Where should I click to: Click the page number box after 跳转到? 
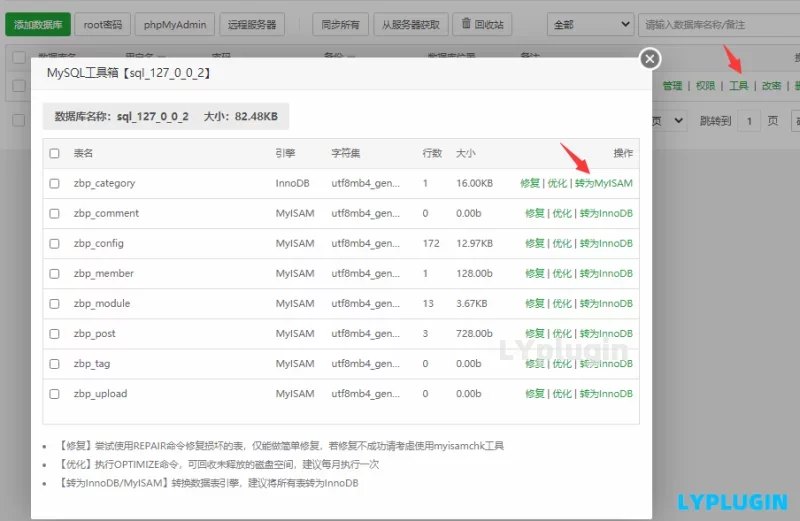tap(749, 121)
